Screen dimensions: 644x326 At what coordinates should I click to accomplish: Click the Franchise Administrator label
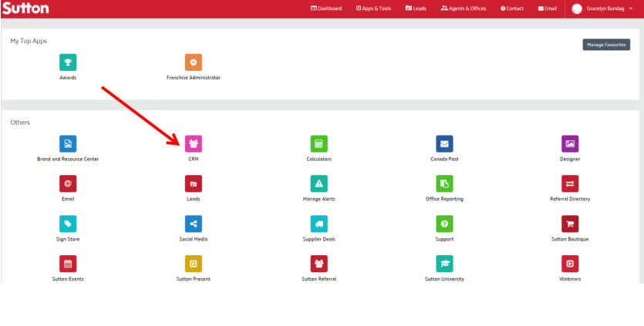click(194, 78)
